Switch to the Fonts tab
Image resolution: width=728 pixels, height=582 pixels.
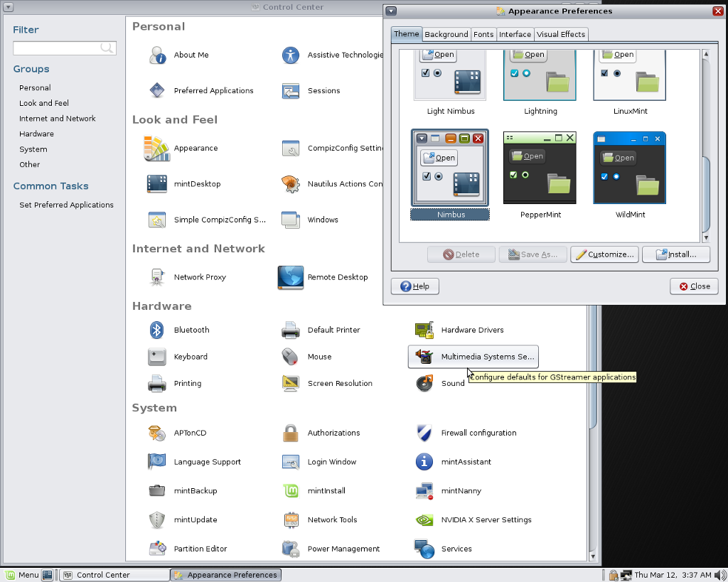[x=483, y=34]
